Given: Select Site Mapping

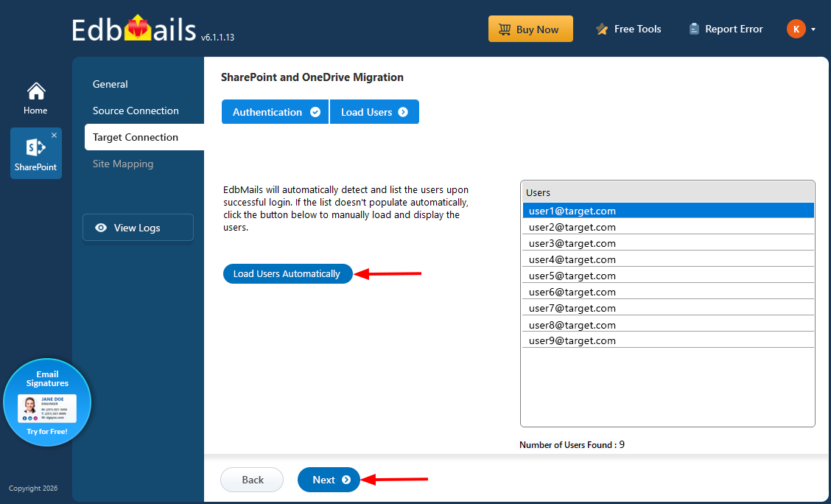Looking at the screenshot, I should 123,164.
